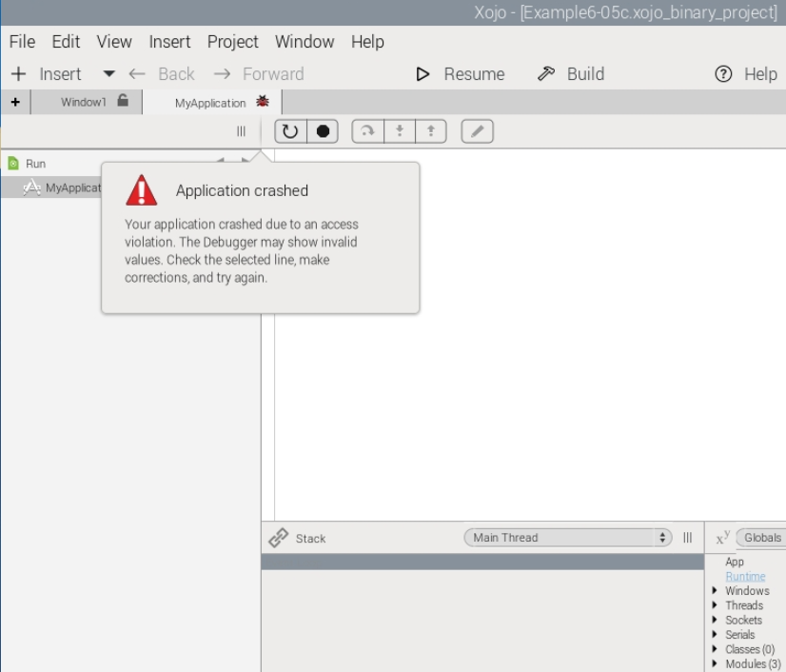Expand the Serials tree node

(x=715, y=634)
